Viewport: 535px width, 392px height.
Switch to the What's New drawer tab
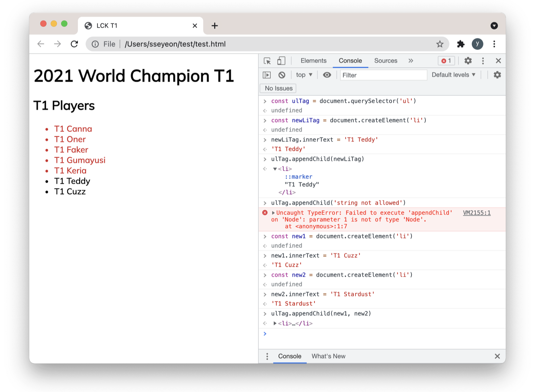[x=328, y=356]
